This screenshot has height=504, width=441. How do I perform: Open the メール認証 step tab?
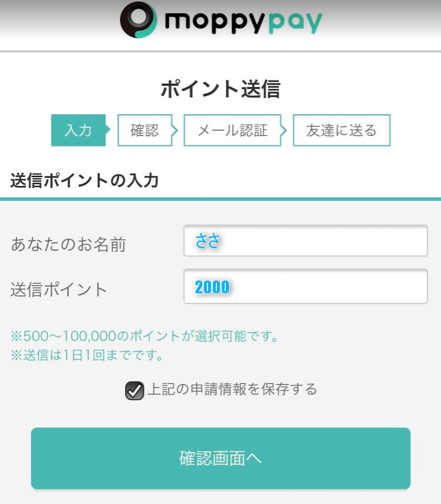tap(232, 131)
